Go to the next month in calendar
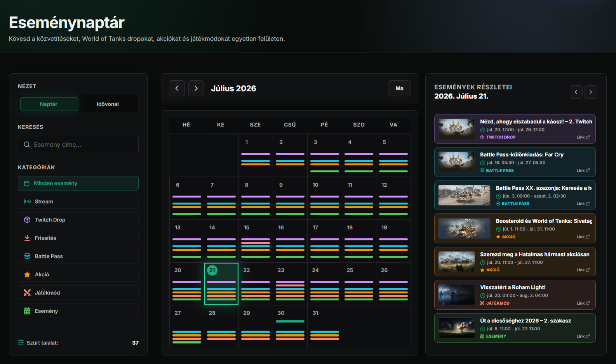This screenshot has width=616, height=364. coord(196,88)
